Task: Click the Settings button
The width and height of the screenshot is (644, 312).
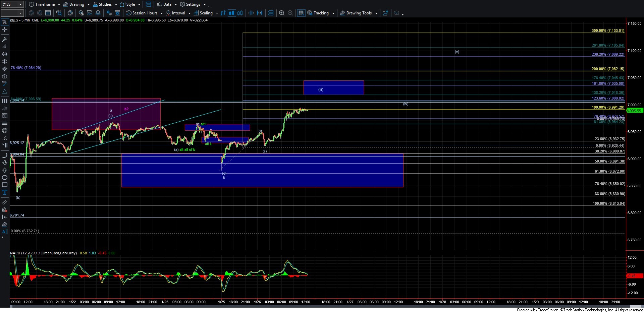Action: 193,4
